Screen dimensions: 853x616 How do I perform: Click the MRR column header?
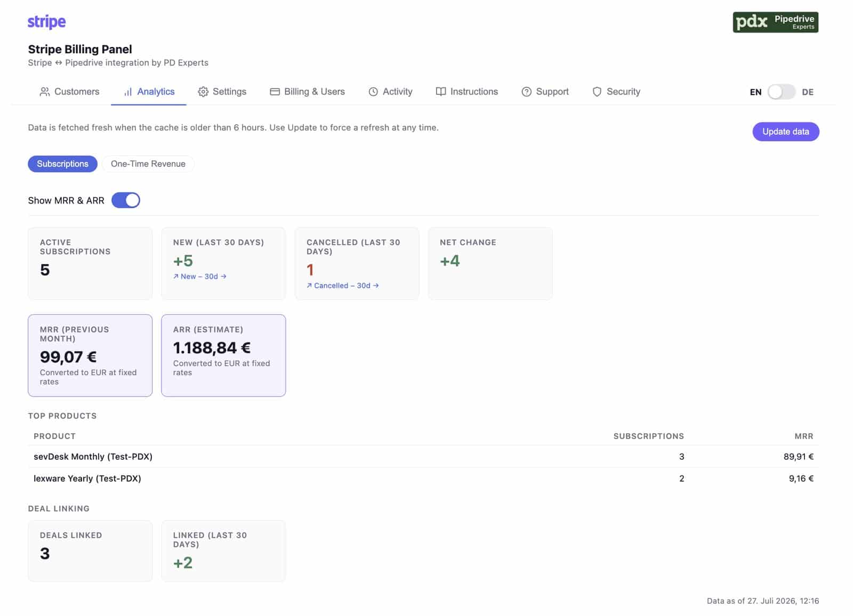click(803, 436)
